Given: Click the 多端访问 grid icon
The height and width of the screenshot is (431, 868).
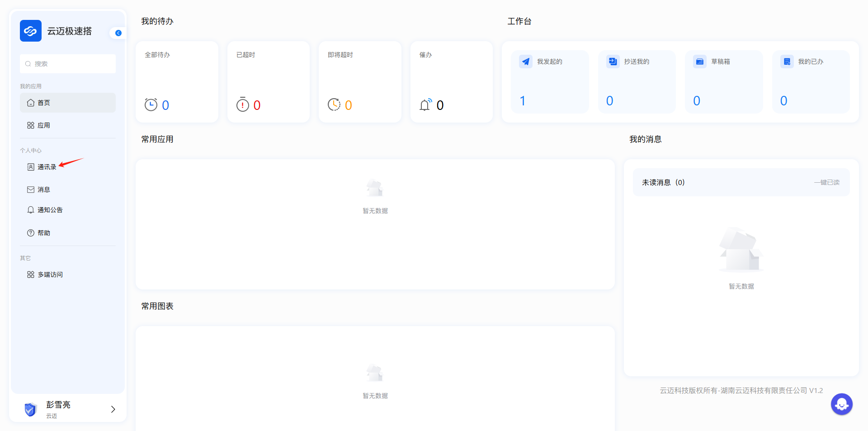Looking at the screenshot, I should [31, 275].
